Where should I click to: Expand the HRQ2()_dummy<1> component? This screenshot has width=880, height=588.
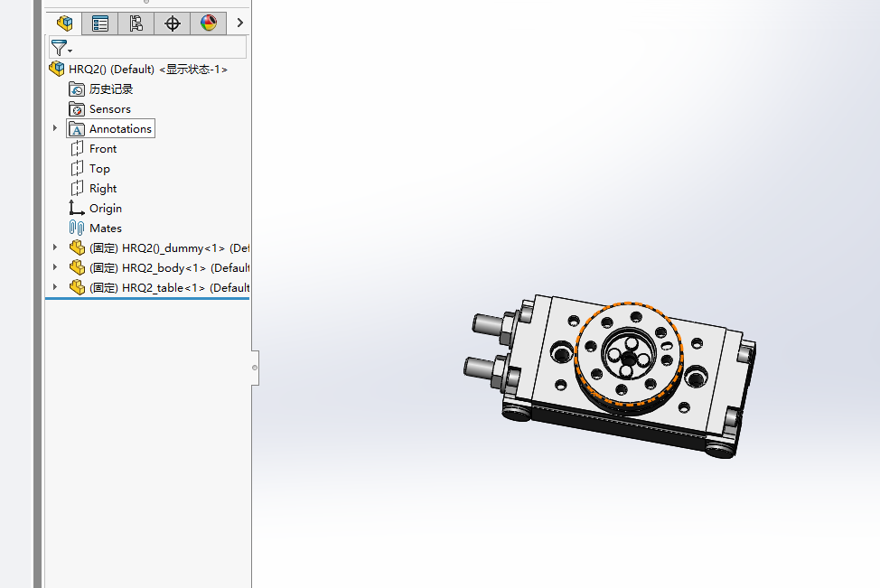click(x=55, y=247)
